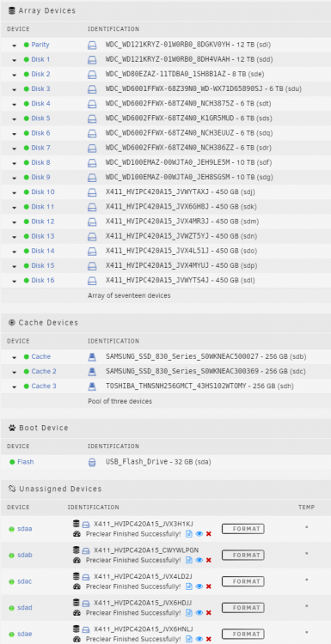Expand the Cache dropdown arrow
331x644 pixels.
15,357
